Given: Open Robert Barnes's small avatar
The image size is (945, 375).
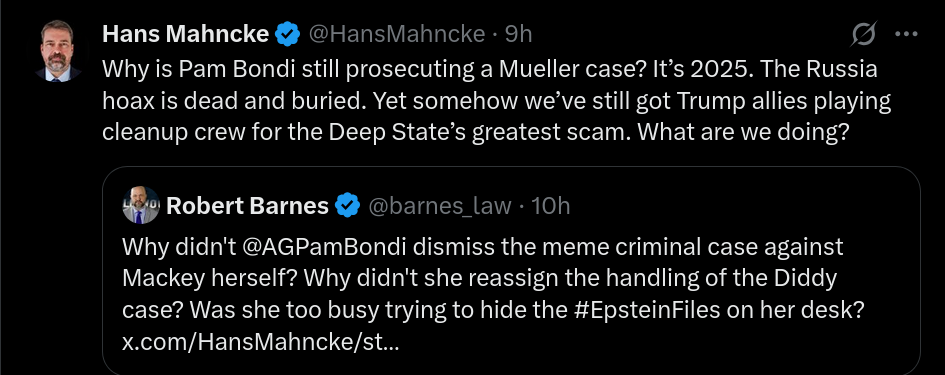Looking at the screenshot, I should point(141,206).
